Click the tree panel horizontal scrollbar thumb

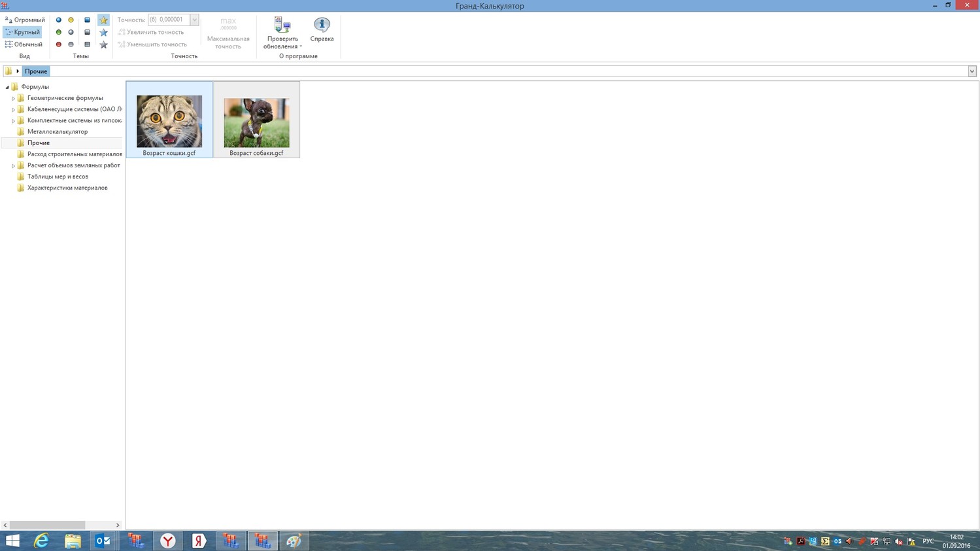tap(47, 525)
